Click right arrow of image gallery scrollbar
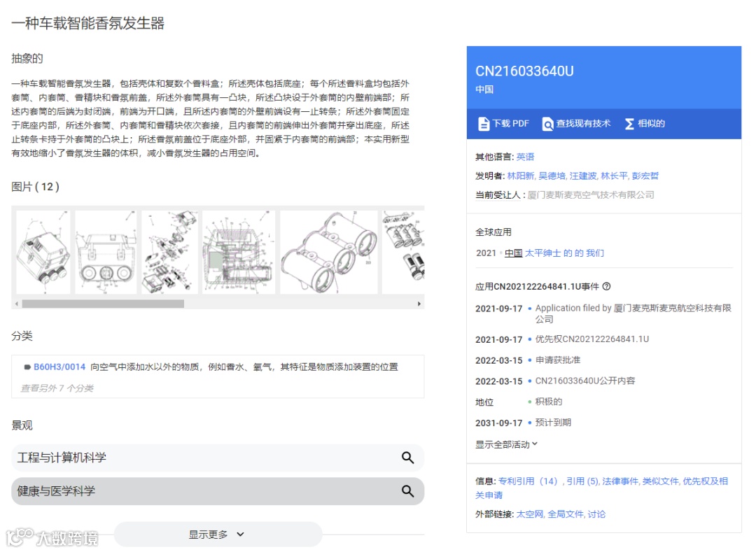This screenshot has width=756, height=552. [419, 304]
